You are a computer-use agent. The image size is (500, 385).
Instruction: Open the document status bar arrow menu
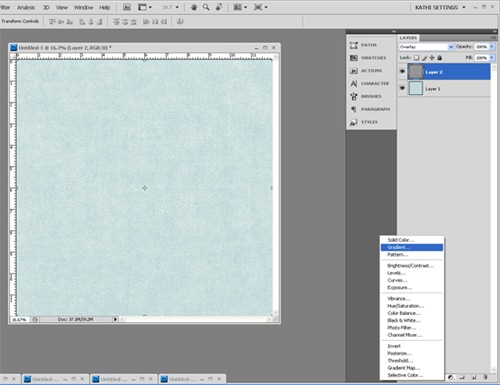115,319
